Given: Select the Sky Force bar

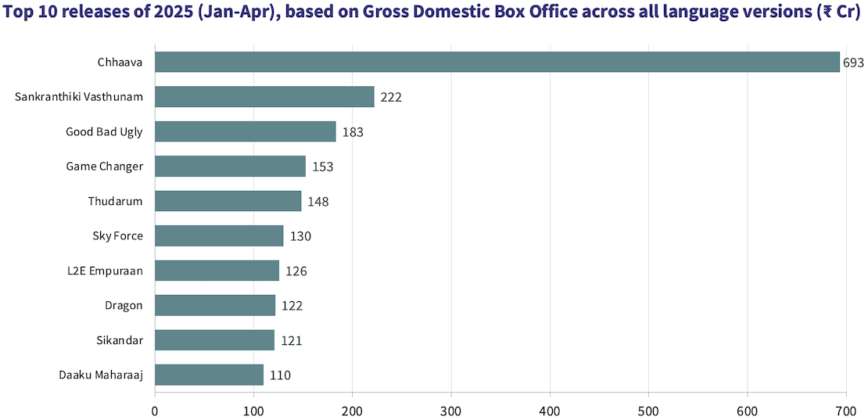Looking at the screenshot, I should tap(219, 235).
